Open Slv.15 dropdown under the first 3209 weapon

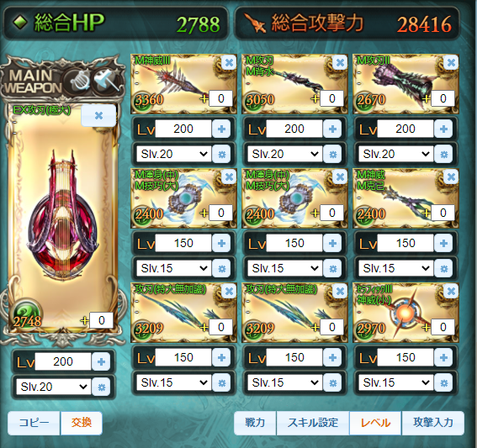(x=173, y=382)
